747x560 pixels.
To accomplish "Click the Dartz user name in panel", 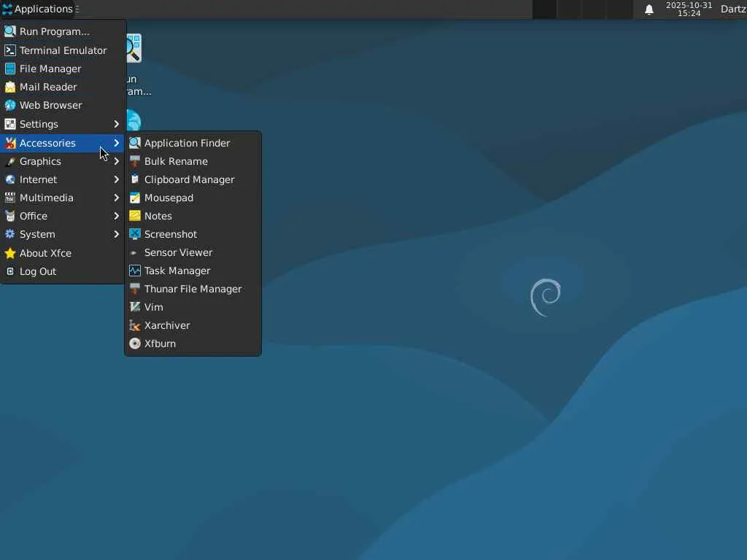I will click(x=733, y=9).
